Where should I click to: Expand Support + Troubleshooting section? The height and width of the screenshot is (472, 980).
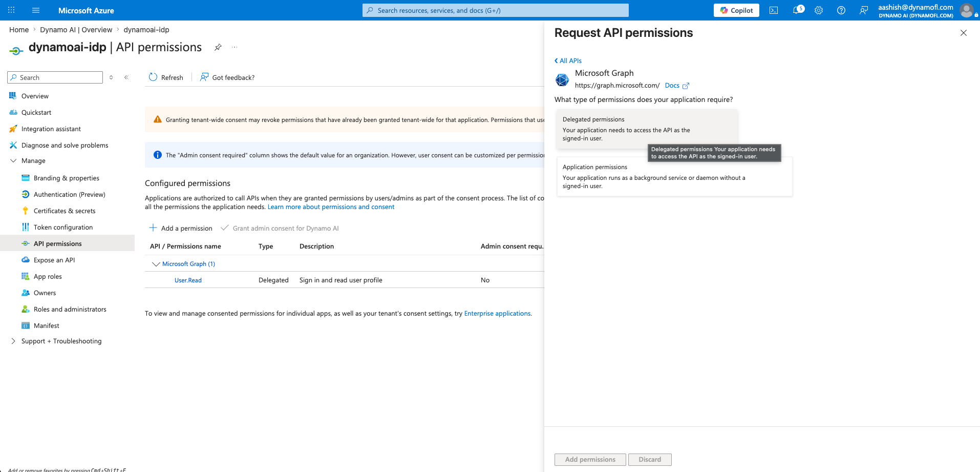pos(13,341)
